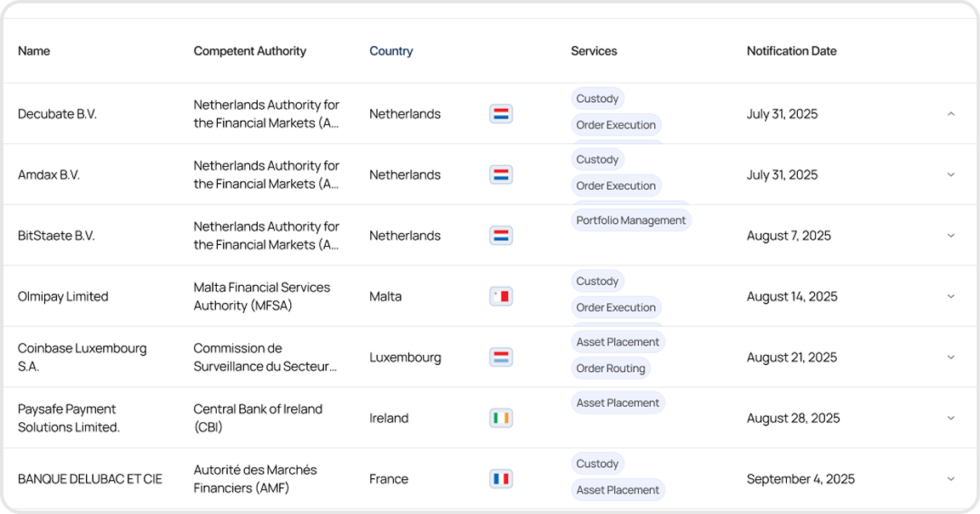The width and height of the screenshot is (980, 514).
Task: Expand the Amdax B.V. row details
Action: [x=950, y=174]
